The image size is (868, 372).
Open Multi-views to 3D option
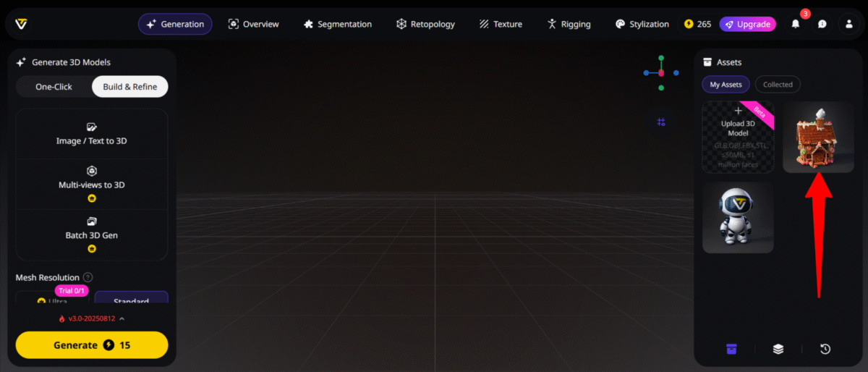(92, 185)
